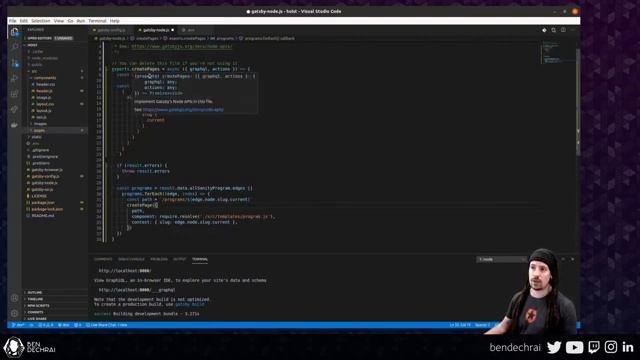
Task: Open the LICENSE file in explorer
Action: point(39,196)
